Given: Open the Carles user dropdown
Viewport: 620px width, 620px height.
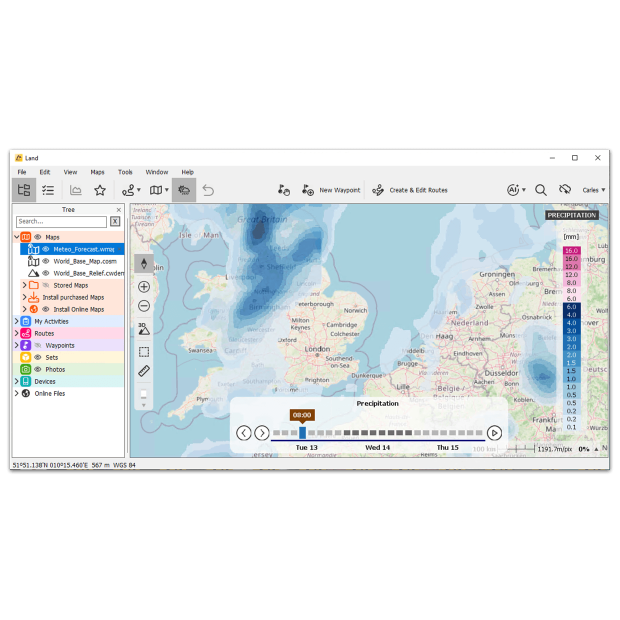Looking at the screenshot, I should [594, 190].
